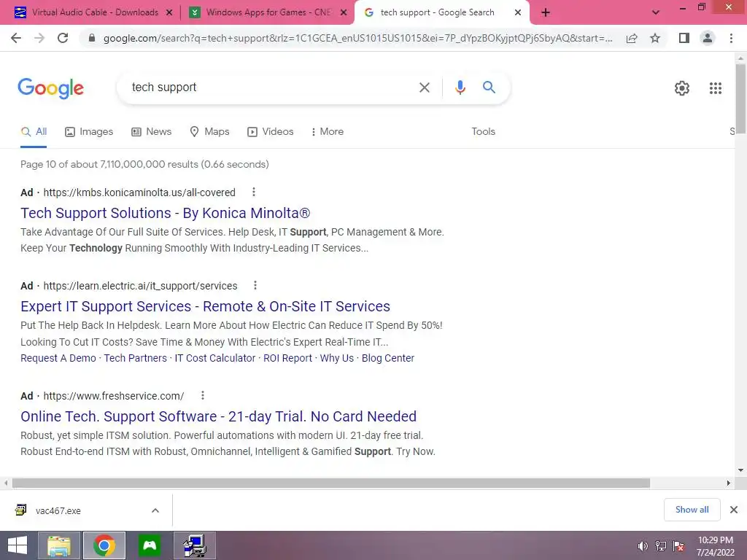The width and height of the screenshot is (747, 560).
Task: Open the Xbox app from taskbar
Action: click(x=150, y=545)
